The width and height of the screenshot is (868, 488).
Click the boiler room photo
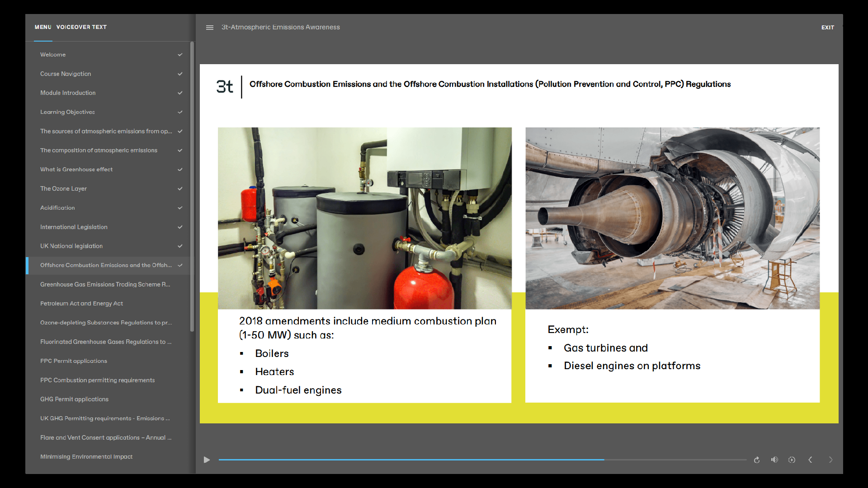(365, 218)
